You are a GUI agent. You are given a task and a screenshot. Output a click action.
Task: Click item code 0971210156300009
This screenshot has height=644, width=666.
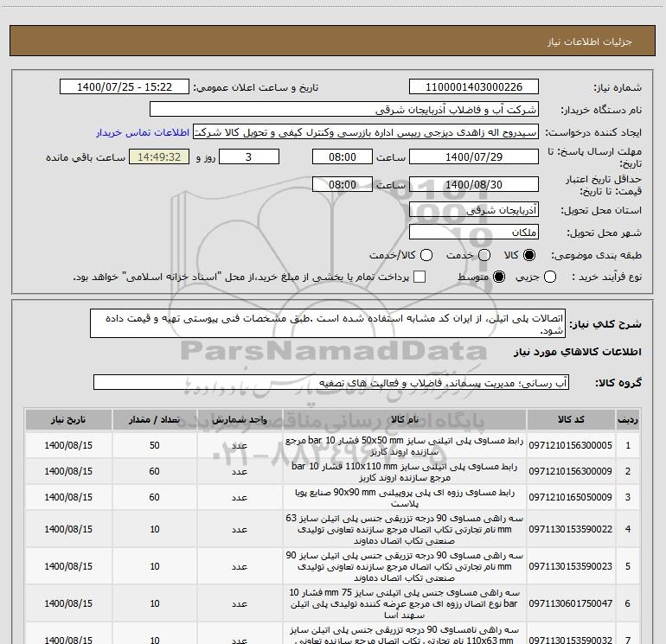pyautogui.click(x=571, y=472)
